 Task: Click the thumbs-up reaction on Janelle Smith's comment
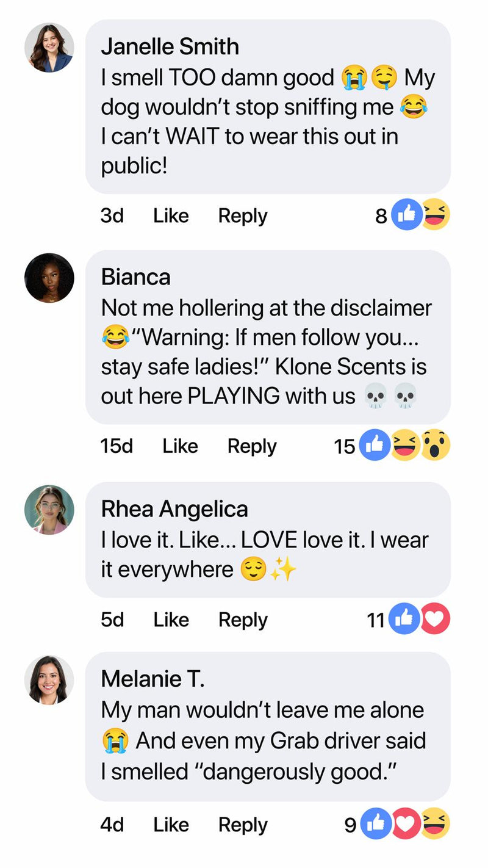pos(406,215)
